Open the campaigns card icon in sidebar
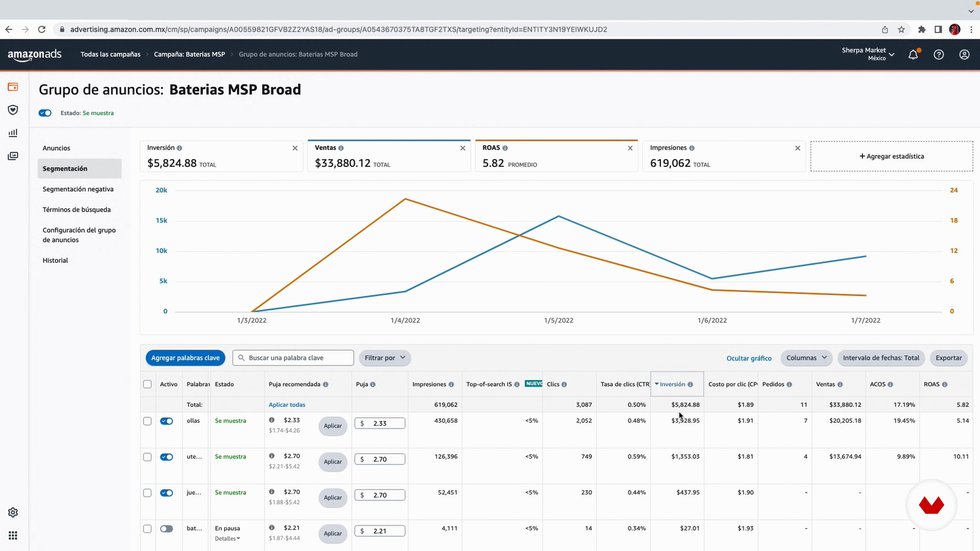 tap(13, 87)
